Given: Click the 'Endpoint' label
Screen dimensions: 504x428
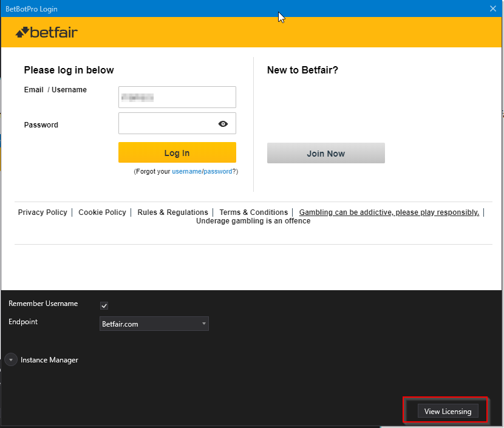Looking at the screenshot, I should pyautogui.click(x=23, y=322).
